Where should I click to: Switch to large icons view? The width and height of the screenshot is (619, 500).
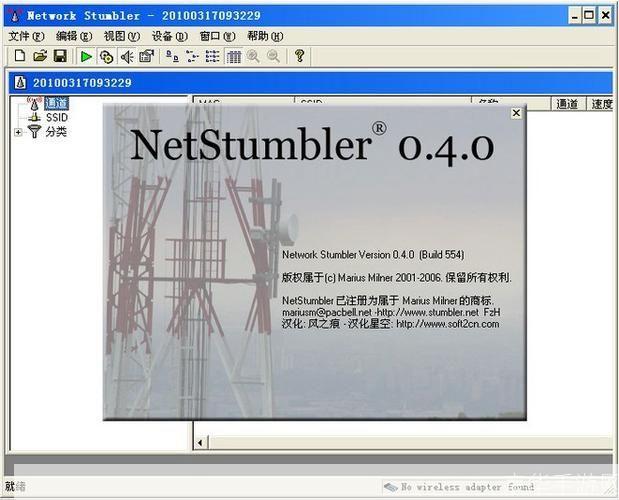172,56
